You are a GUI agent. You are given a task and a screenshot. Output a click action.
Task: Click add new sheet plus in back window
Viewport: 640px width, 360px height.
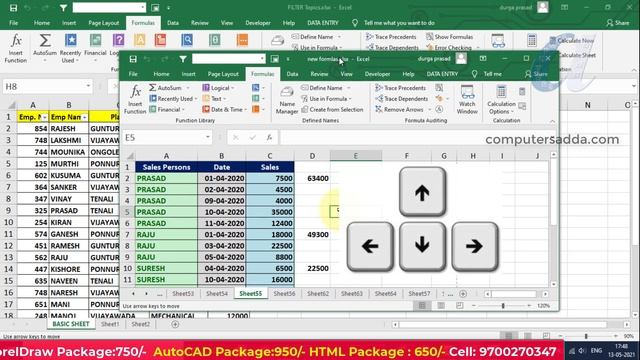tap(175, 324)
